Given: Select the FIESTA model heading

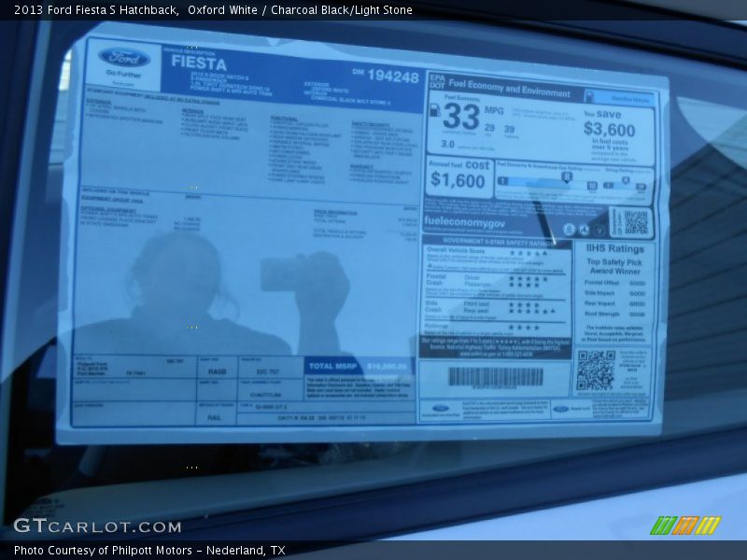Looking at the screenshot, I should 199,63.
